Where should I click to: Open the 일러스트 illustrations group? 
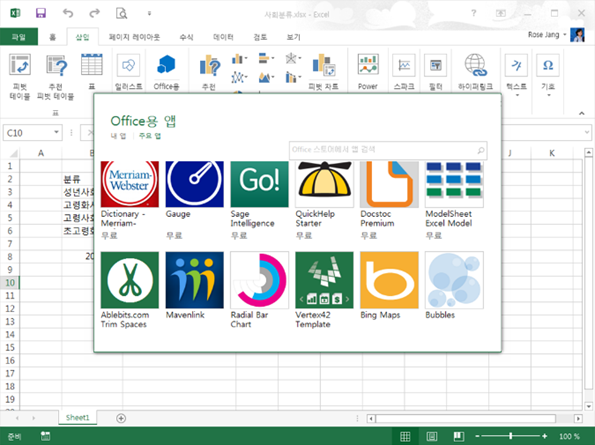click(x=129, y=71)
